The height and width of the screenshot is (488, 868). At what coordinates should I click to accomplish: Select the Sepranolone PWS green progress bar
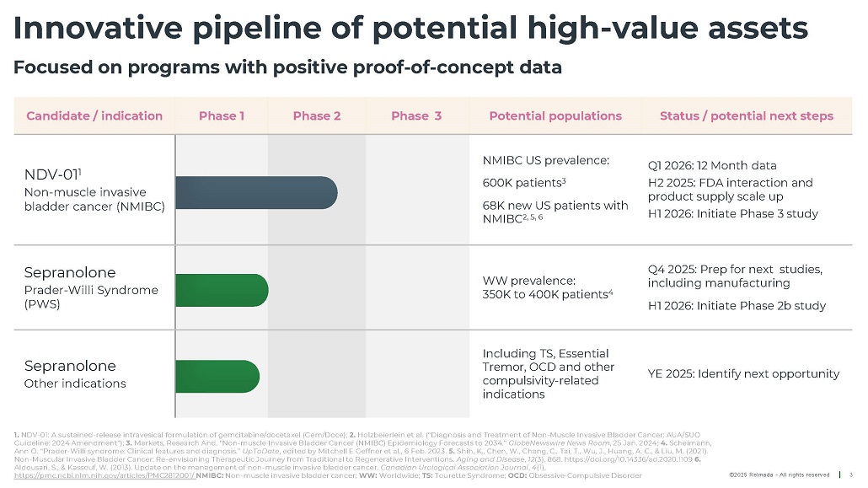(x=222, y=290)
